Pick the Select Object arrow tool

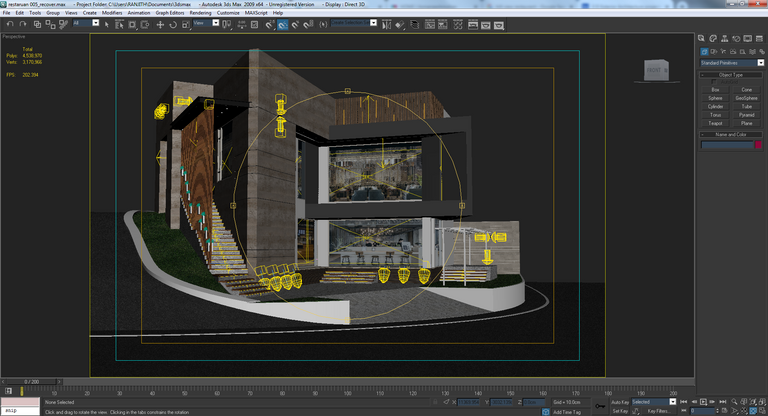(x=106, y=24)
